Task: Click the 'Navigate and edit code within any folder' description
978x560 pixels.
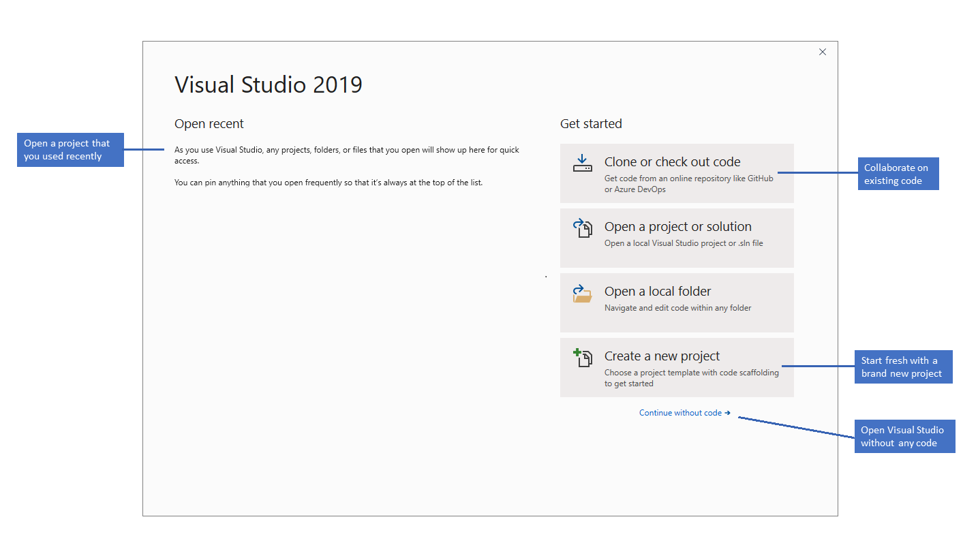Action: pos(677,308)
